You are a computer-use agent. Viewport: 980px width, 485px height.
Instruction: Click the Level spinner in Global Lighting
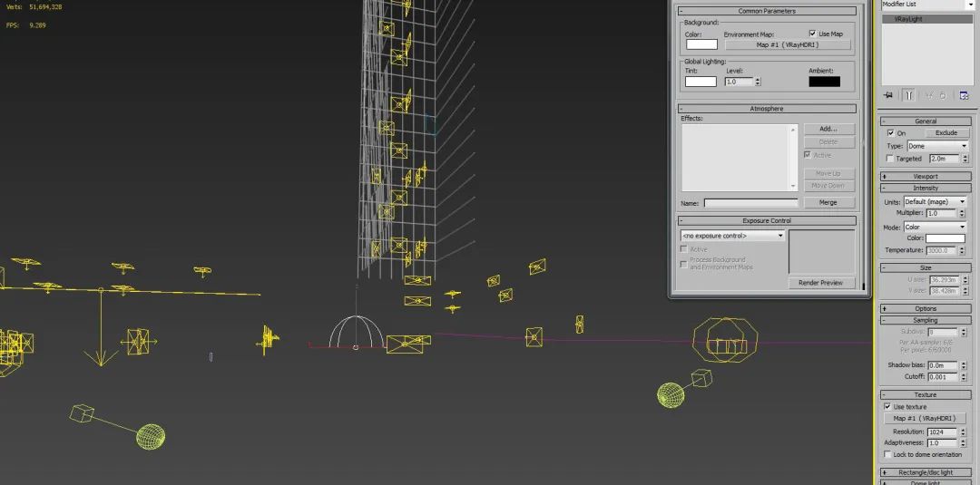pyautogui.click(x=758, y=82)
